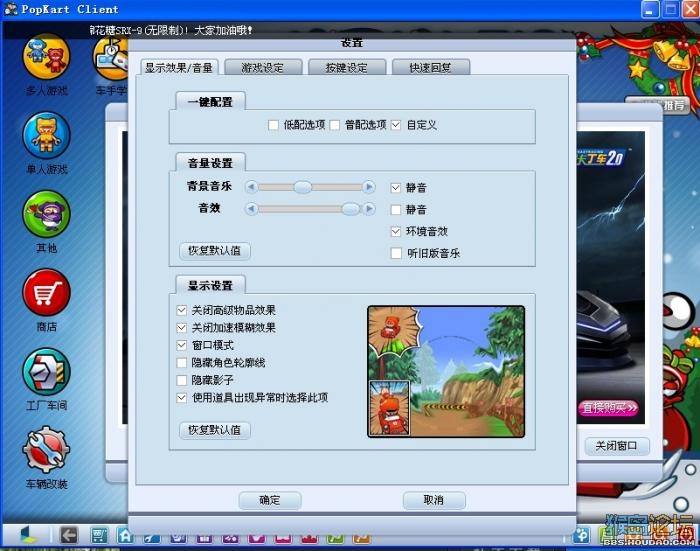The height and width of the screenshot is (551, 700).
Task: Open the 商店 shopping cart icon
Action: point(46,292)
